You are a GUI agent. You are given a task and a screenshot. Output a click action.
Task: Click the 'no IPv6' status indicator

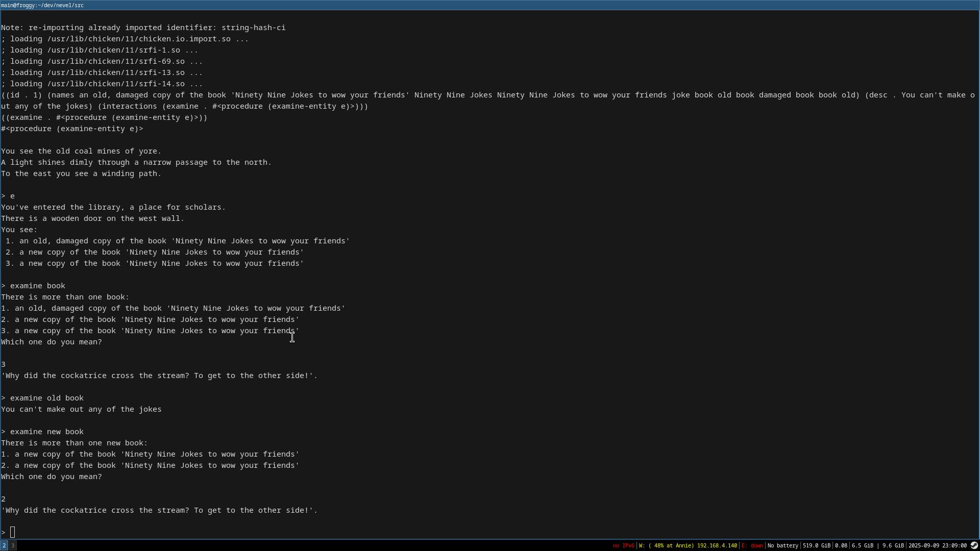(x=623, y=545)
